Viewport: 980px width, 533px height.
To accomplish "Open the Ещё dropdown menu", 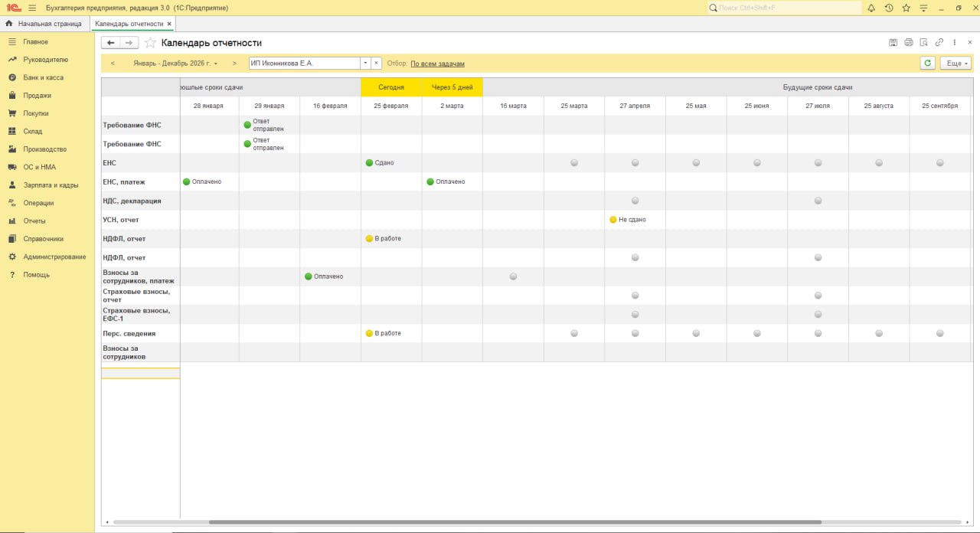I will point(955,64).
